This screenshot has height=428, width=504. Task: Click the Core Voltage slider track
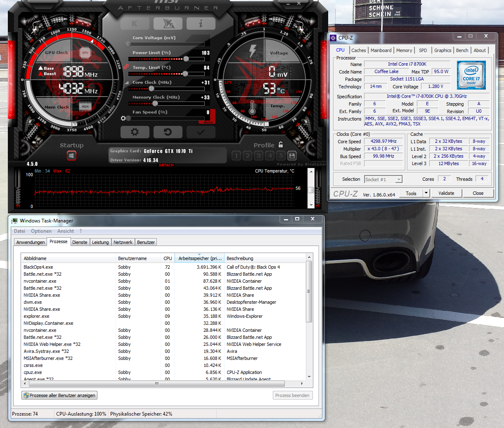tap(166, 44)
